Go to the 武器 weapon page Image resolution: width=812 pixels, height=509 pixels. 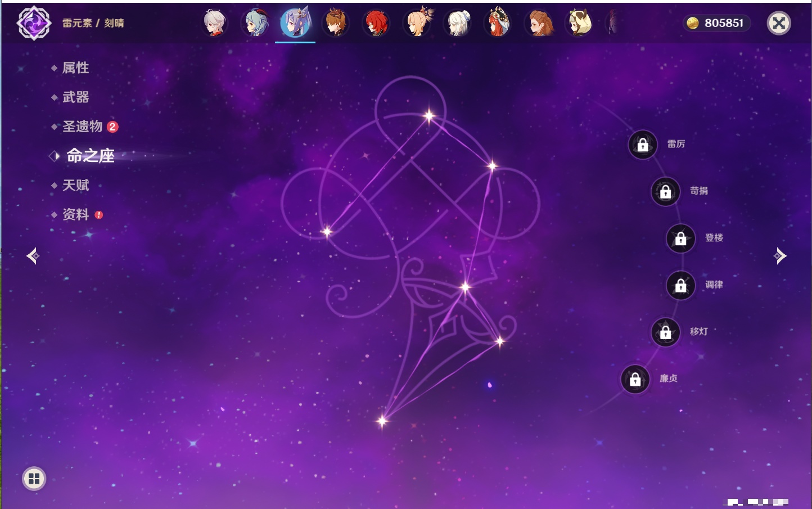point(75,97)
